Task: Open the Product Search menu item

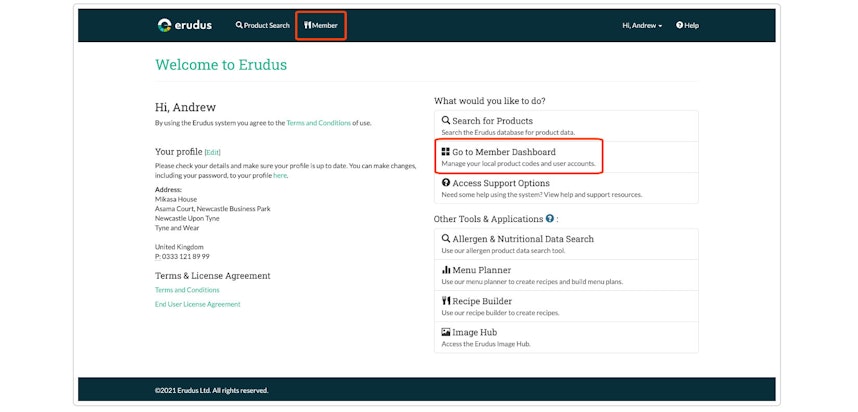Action: pyautogui.click(x=263, y=25)
